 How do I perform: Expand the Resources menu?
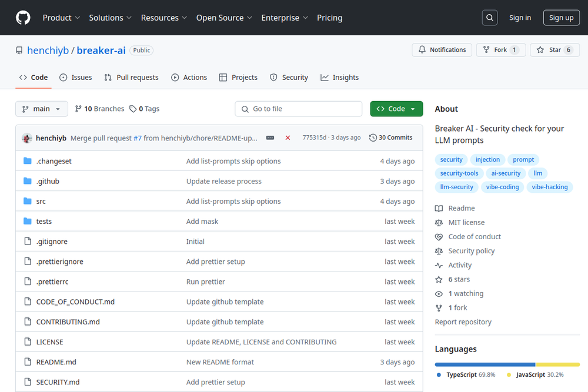tap(164, 18)
